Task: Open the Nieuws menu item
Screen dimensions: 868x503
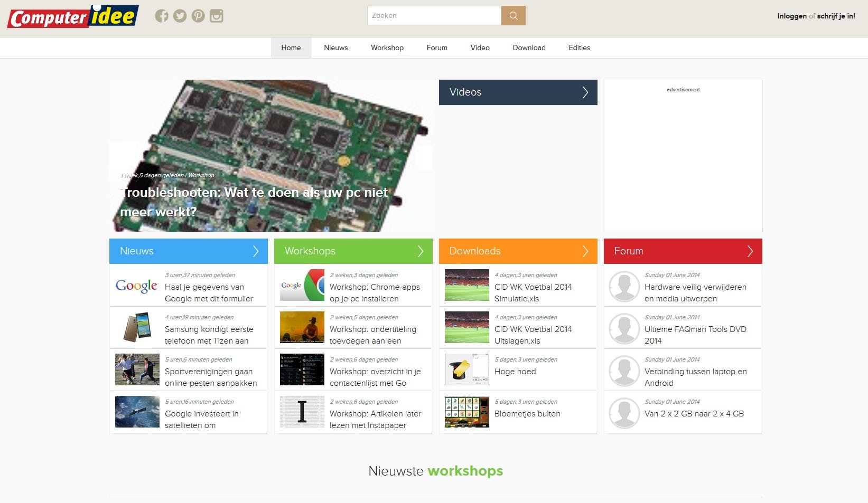Action: point(336,48)
